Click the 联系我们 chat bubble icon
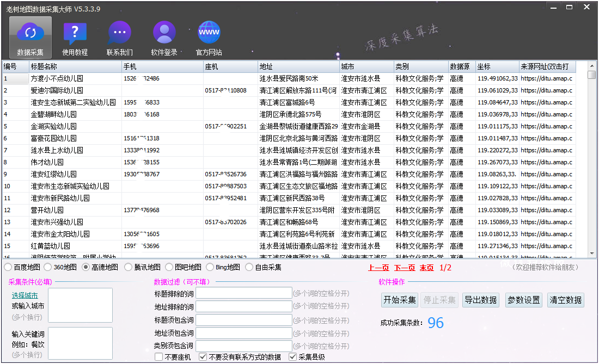 119,33
